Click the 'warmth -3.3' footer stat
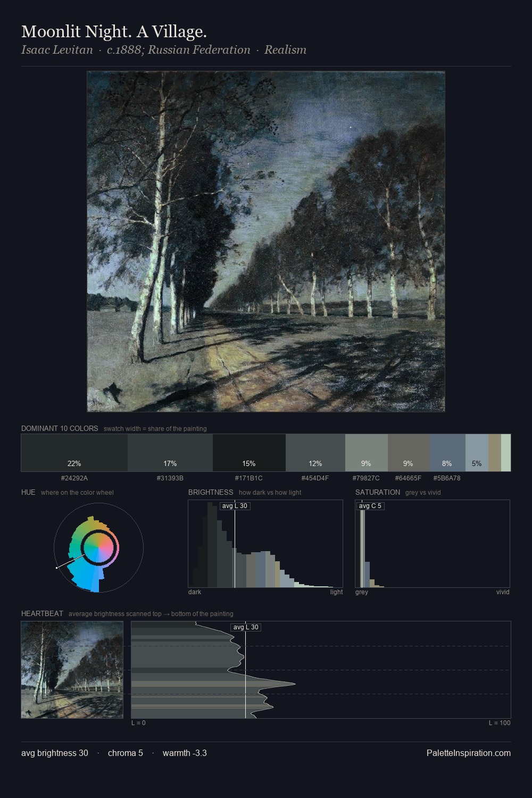The width and height of the screenshot is (532, 798). 185,753
